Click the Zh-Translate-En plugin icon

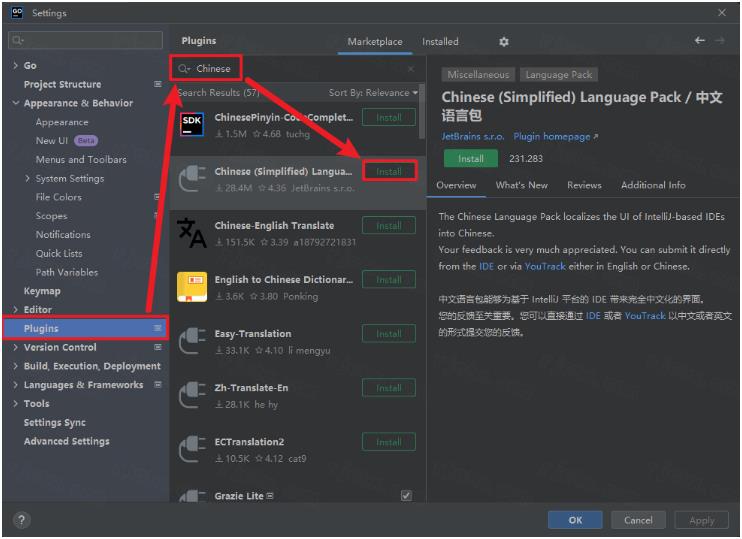(192, 395)
